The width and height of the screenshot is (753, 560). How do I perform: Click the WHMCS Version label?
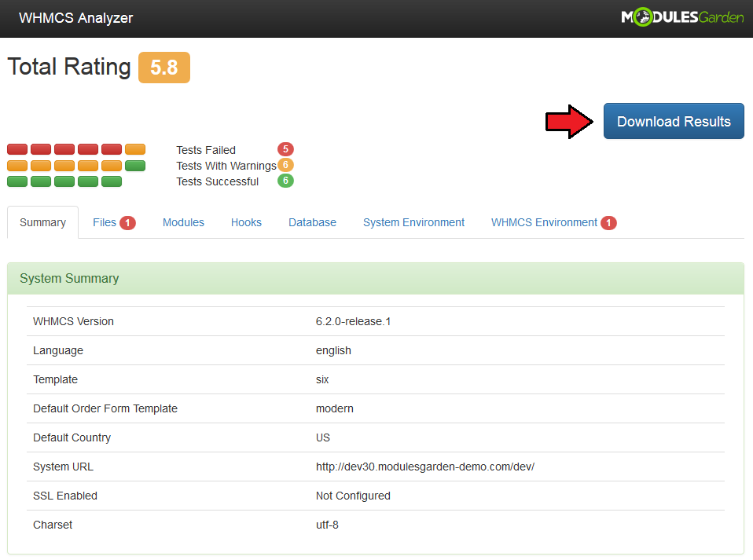click(x=73, y=321)
